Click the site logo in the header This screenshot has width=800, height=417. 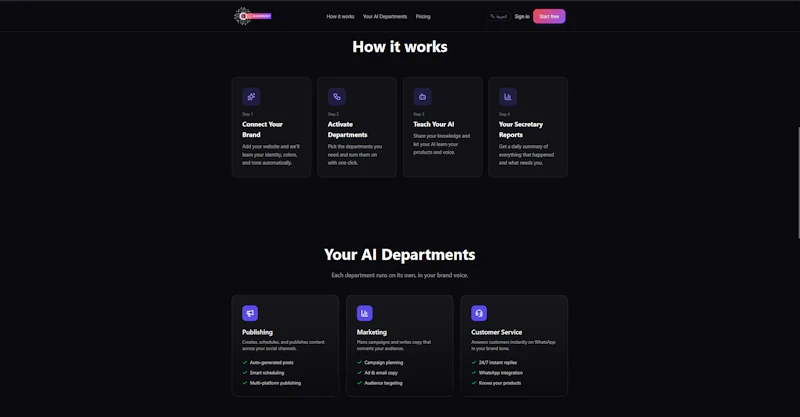pyautogui.click(x=253, y=16)
